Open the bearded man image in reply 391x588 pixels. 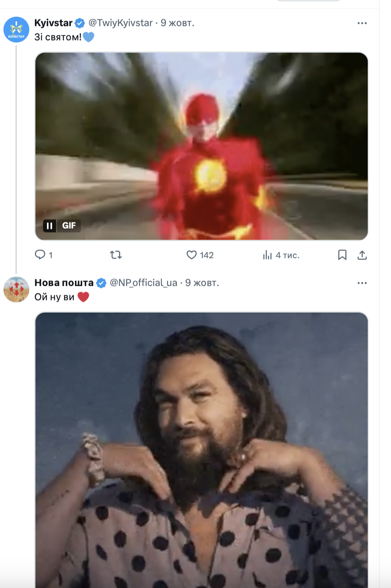pyautogui.click(x=202, y=448)
